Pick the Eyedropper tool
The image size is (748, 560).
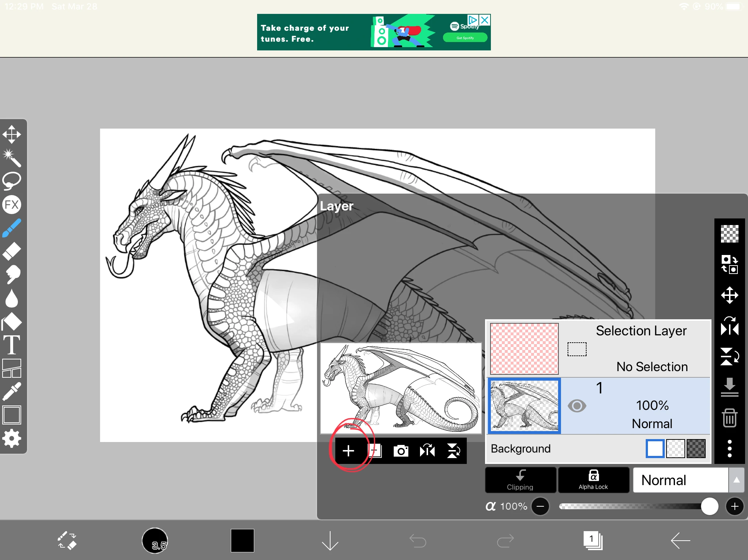(12, 392)
